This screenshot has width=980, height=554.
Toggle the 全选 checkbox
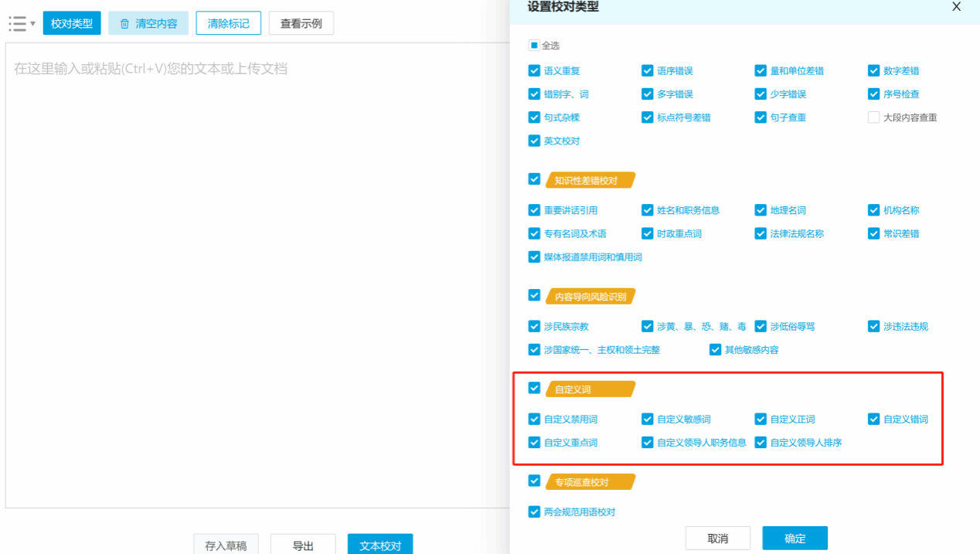534,46
